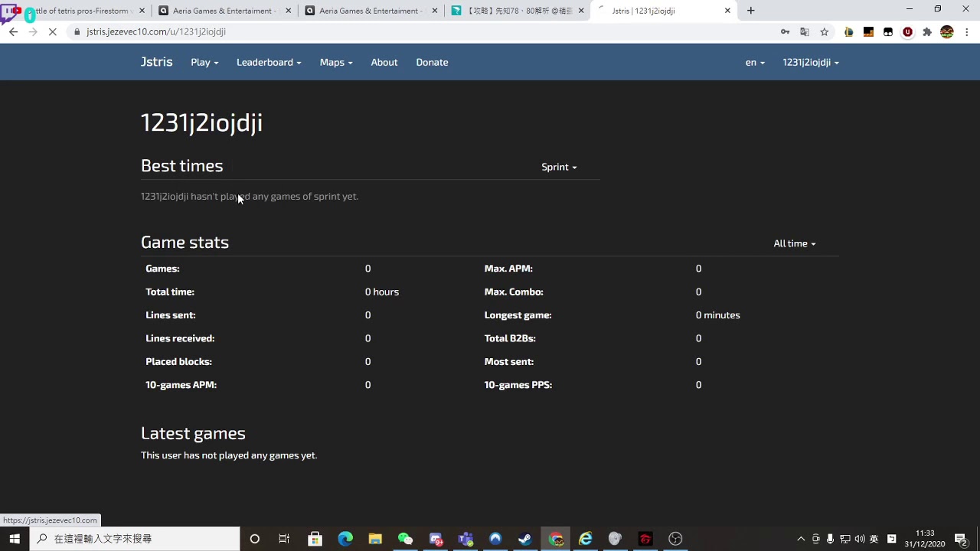This screenshot has width=980, height=551.
Task: Expand the Maps dropdown menu
Action: pyautogui.click(x=336, y=62)
